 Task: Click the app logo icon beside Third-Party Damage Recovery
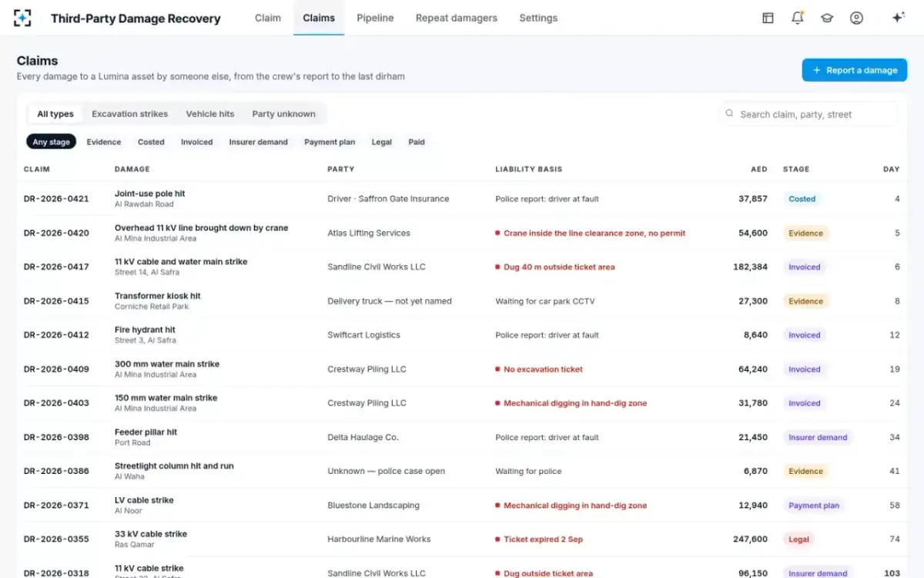coord(22,18)
